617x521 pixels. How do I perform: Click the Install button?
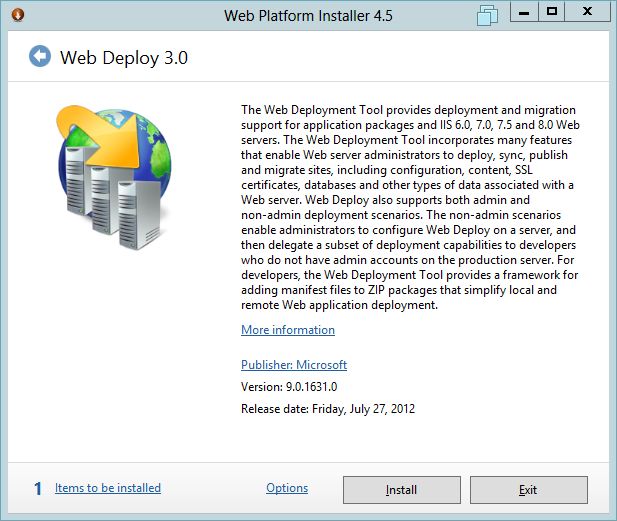[x=402, y=490]
